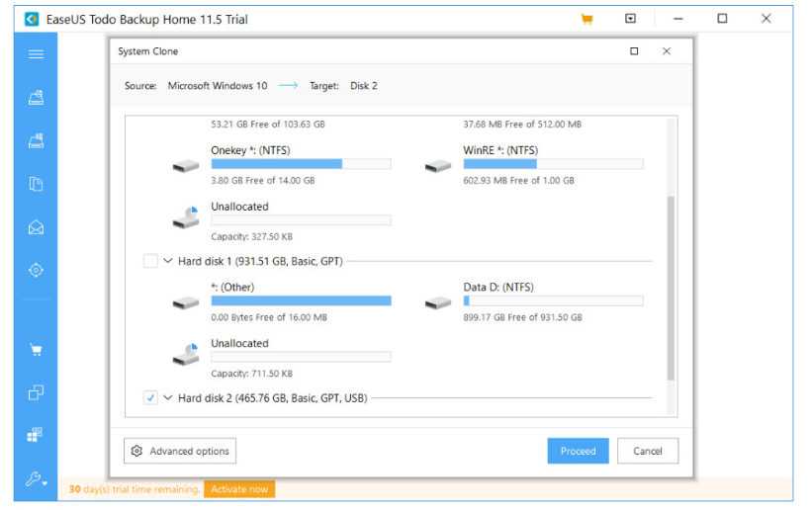Open the title bar dropdown menu icon

pyautogui.click(x=631, y=19)
